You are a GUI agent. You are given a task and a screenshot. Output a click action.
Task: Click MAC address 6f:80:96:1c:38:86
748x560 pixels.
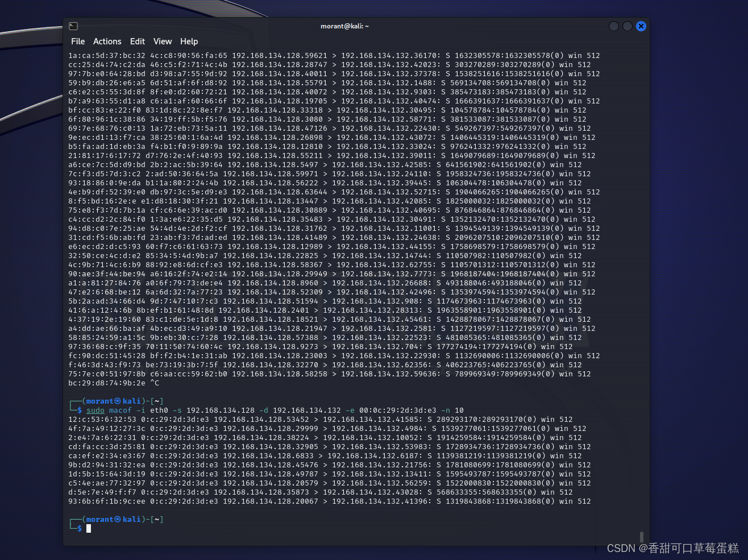tap(107, 119)
